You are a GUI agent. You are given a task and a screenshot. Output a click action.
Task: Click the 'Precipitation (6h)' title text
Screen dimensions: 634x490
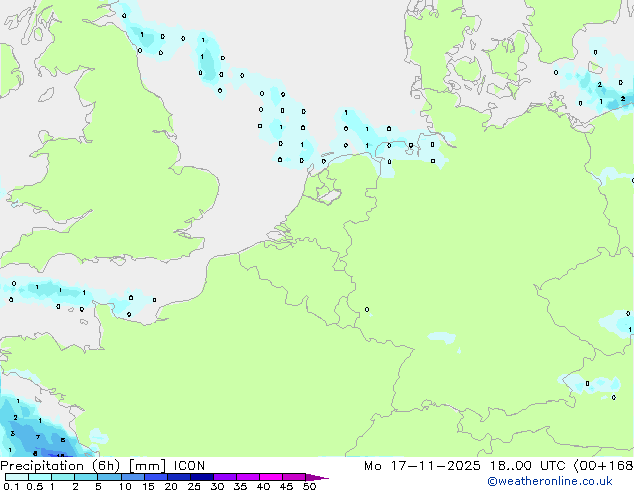60,466
